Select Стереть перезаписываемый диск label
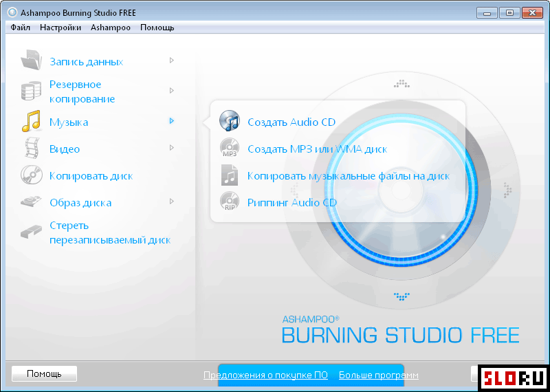 (110, 232)
